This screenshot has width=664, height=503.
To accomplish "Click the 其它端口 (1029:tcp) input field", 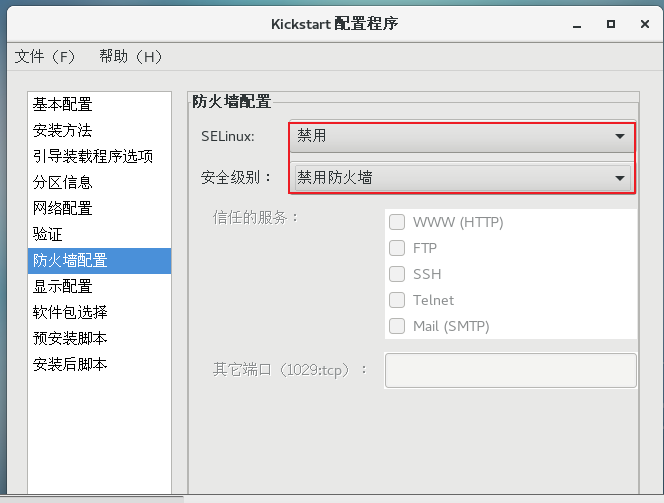I will point(510,370).
